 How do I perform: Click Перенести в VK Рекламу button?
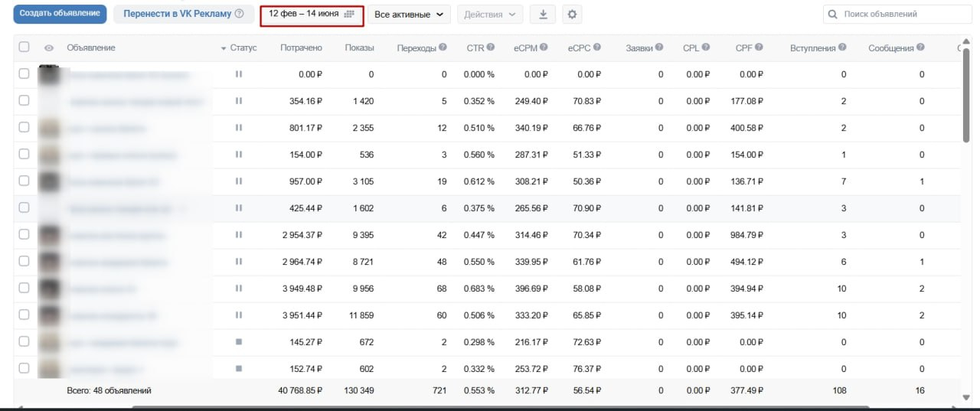[x=184, y=14]
